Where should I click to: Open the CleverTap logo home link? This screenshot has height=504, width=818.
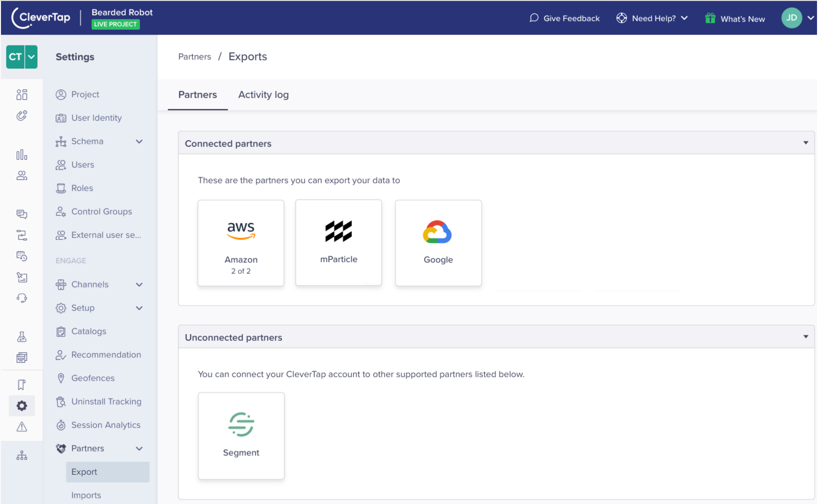tap(41, 18)
